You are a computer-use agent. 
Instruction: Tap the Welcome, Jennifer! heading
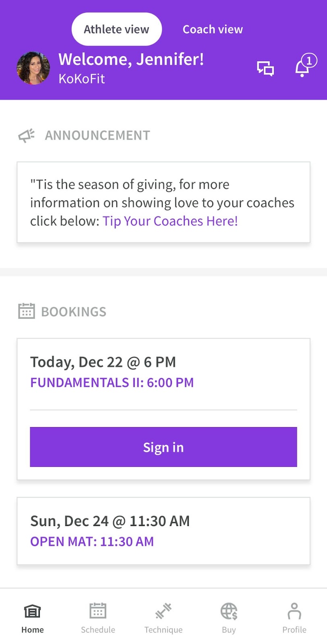click(x=131, y=60)
